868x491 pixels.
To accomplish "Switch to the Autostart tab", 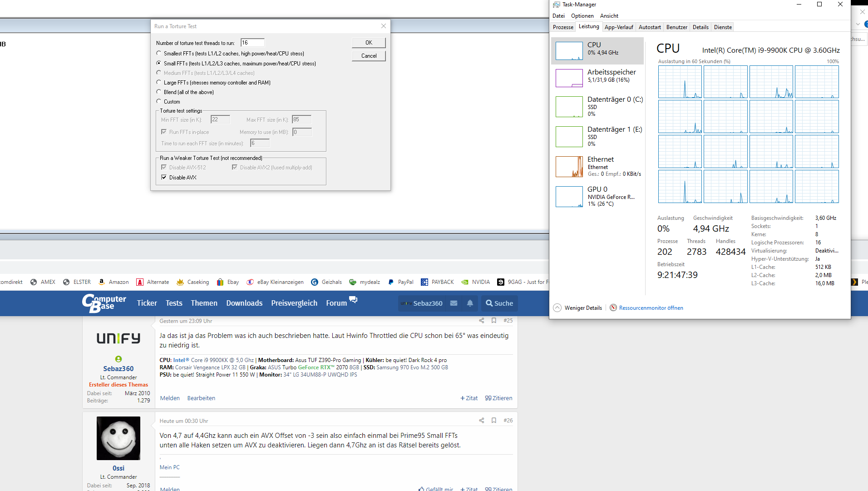I will [650, 27].
